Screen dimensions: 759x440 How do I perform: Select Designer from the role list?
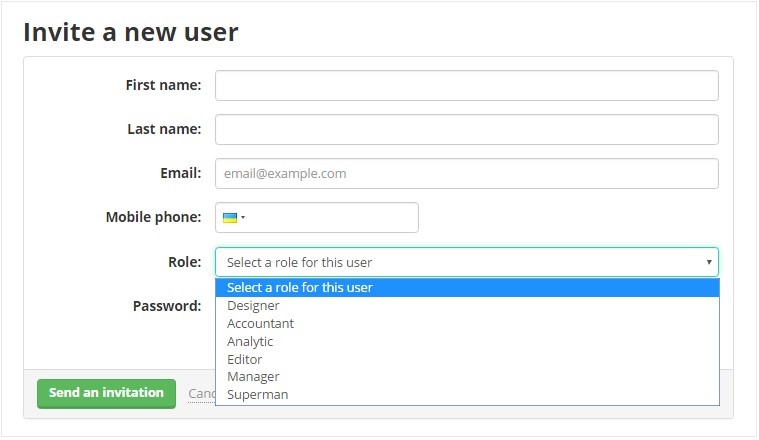pos(253,306)
